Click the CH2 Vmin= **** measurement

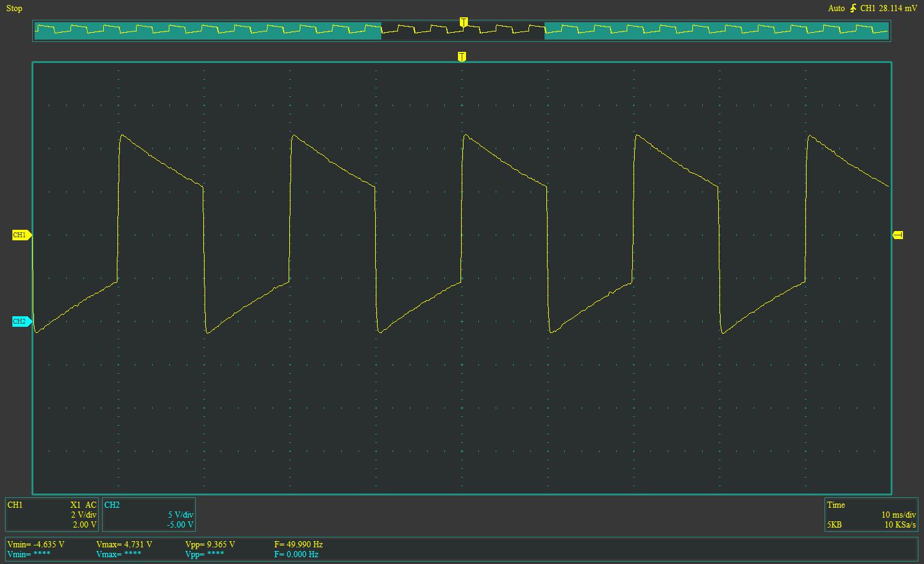(29, 554)
